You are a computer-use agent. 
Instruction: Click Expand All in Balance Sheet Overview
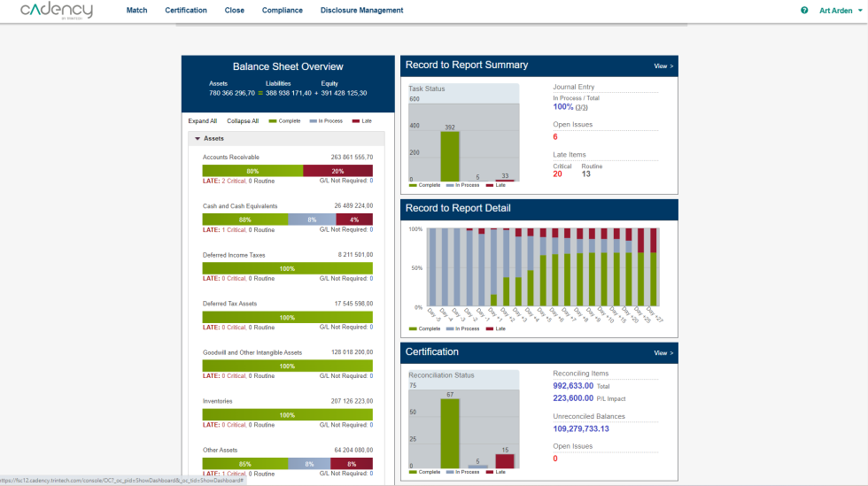202,120
